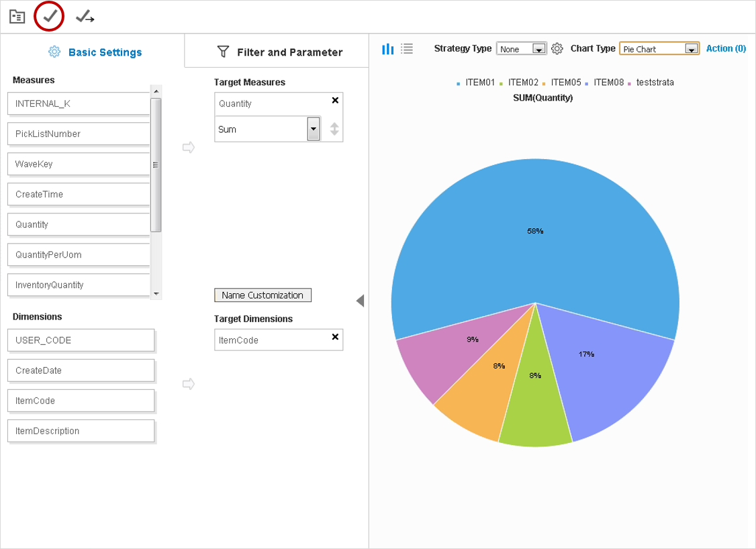Remove Quantity from Target Measures

point(336,100)
